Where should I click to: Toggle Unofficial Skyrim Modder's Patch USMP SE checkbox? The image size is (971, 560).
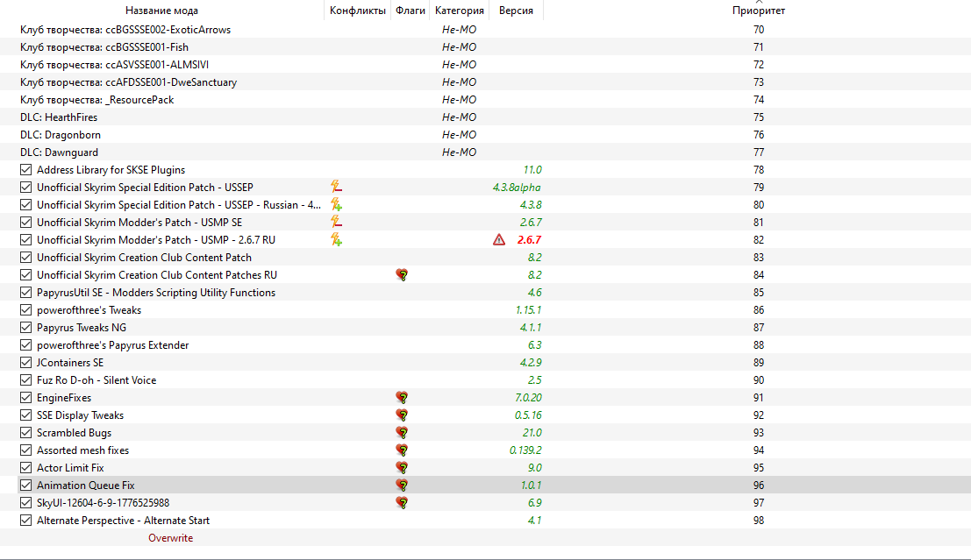tap(25, 222)
